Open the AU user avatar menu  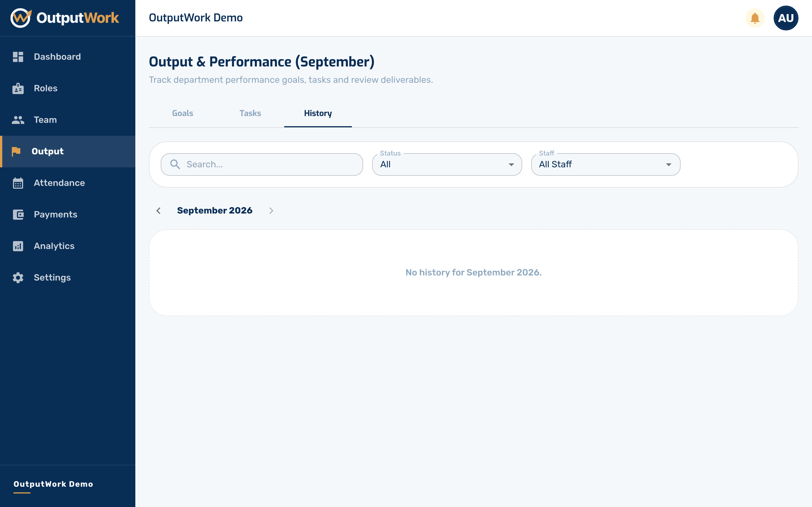[x=785, y=18]
